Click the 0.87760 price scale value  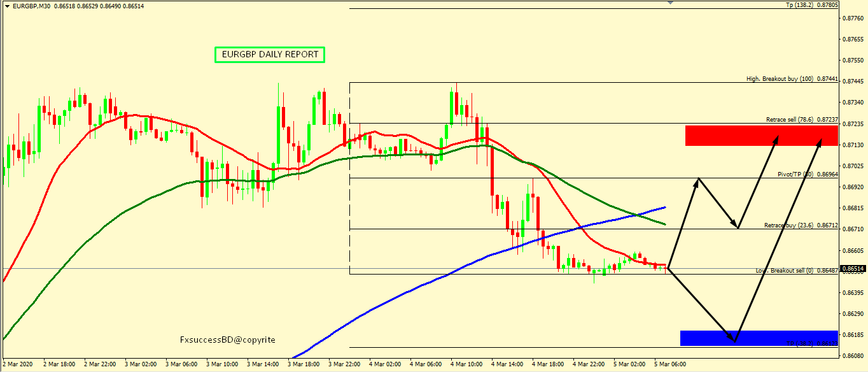[x=853, y=18]
